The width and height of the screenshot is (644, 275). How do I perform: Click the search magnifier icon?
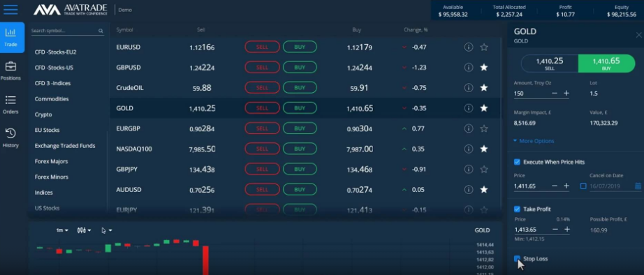point(101,31)
